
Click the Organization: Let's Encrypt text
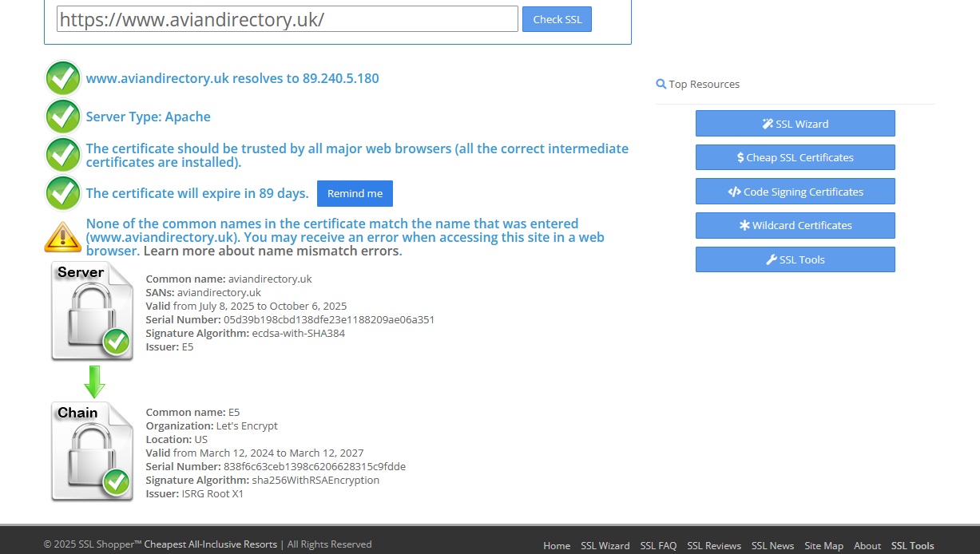tap(212, 425)
